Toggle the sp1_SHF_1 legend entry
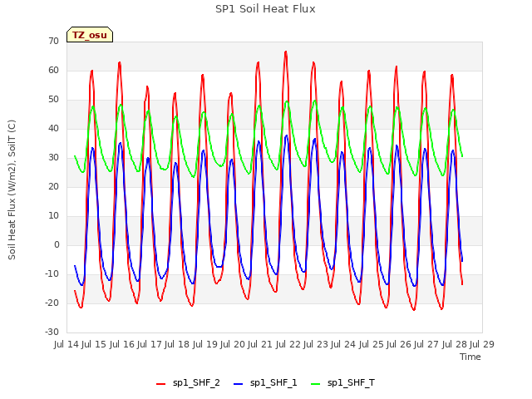The image size is (532, 399). 265,383
